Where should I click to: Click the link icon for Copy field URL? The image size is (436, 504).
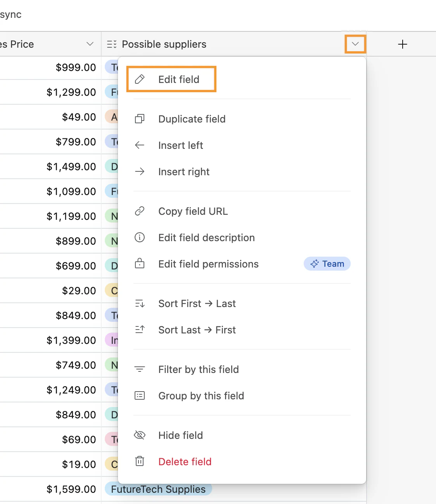(140, 211)
